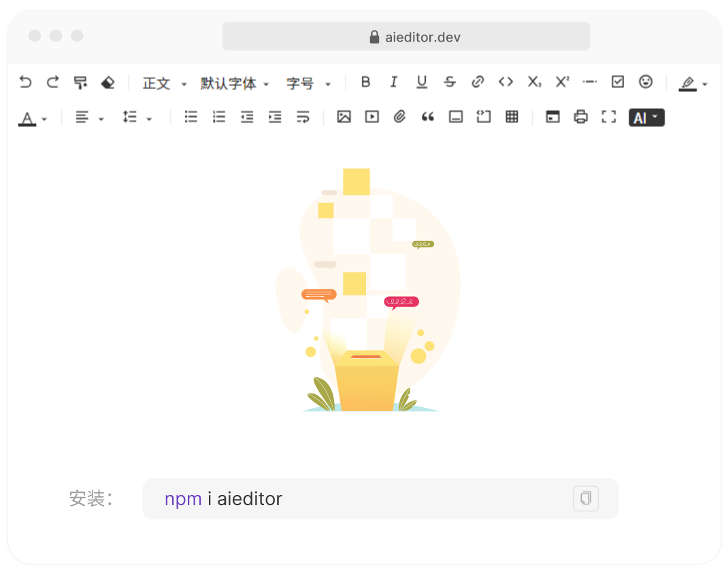
Task: Attach a file with paperclip icon
Action: (399, 117)
